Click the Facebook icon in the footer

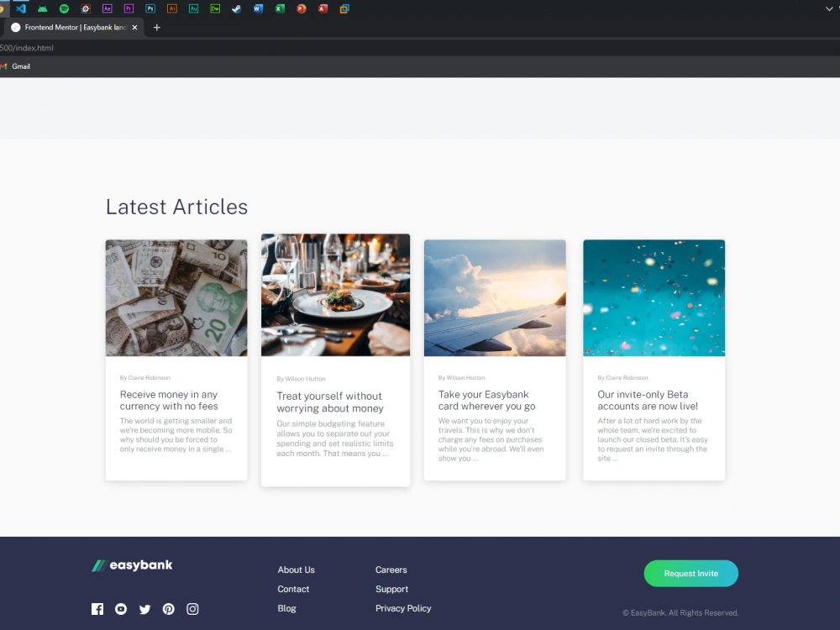point(97,609)
